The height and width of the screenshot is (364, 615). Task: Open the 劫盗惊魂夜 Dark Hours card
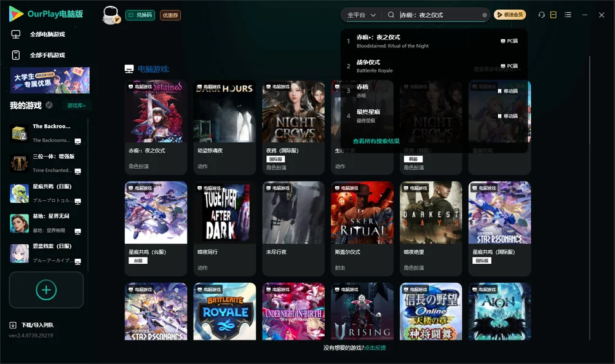pyautogui.click(x=224, y=127)
